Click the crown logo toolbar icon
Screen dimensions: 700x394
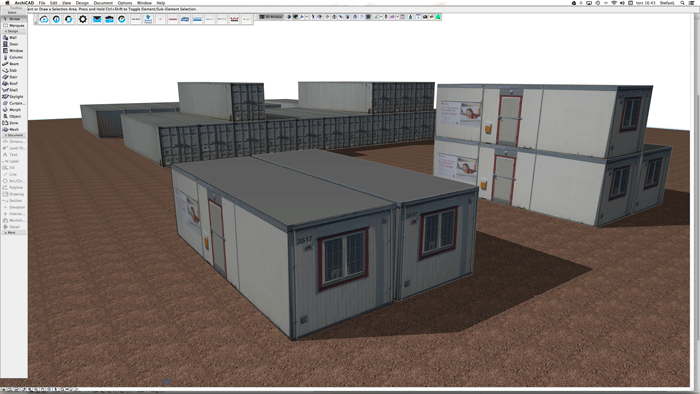click(x=234, y=19)
